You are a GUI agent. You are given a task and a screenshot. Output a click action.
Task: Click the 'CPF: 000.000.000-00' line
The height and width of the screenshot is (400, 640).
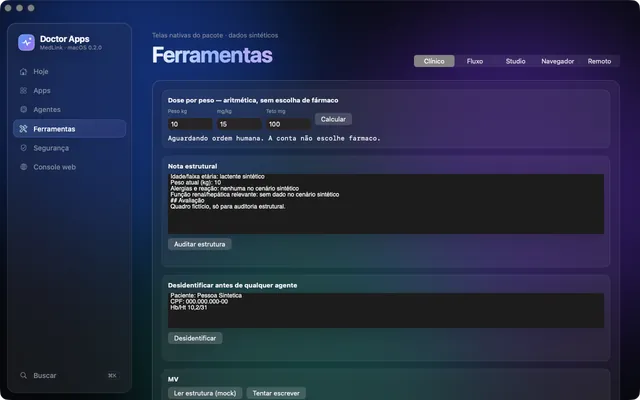[x=199, y=302]
